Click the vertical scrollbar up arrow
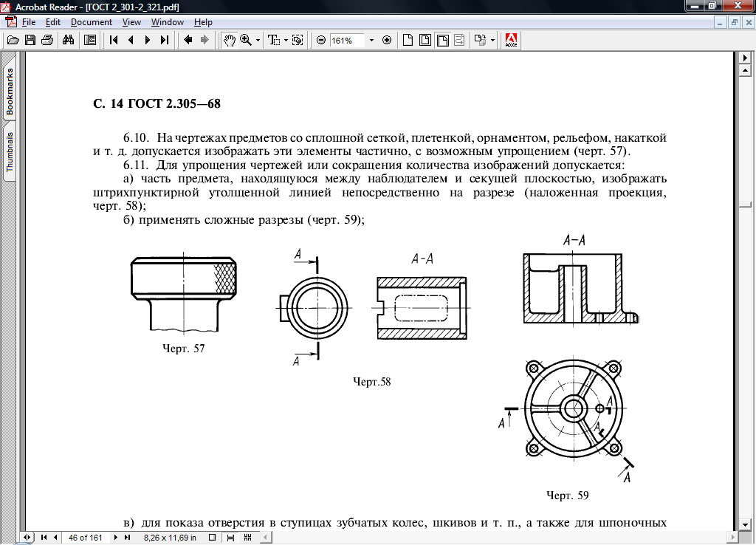Screen dimensions: 756x545 745,70
